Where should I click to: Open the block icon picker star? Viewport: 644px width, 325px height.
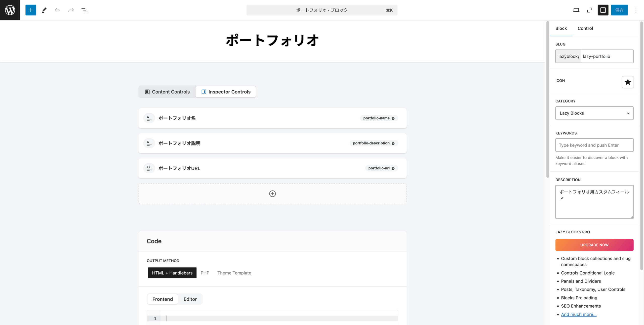pos(628,82)
